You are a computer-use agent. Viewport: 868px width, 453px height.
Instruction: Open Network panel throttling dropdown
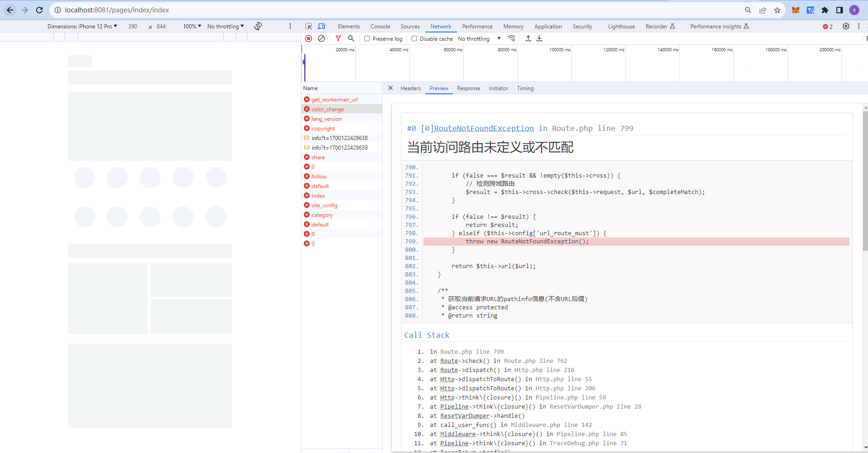coord(479,38)
